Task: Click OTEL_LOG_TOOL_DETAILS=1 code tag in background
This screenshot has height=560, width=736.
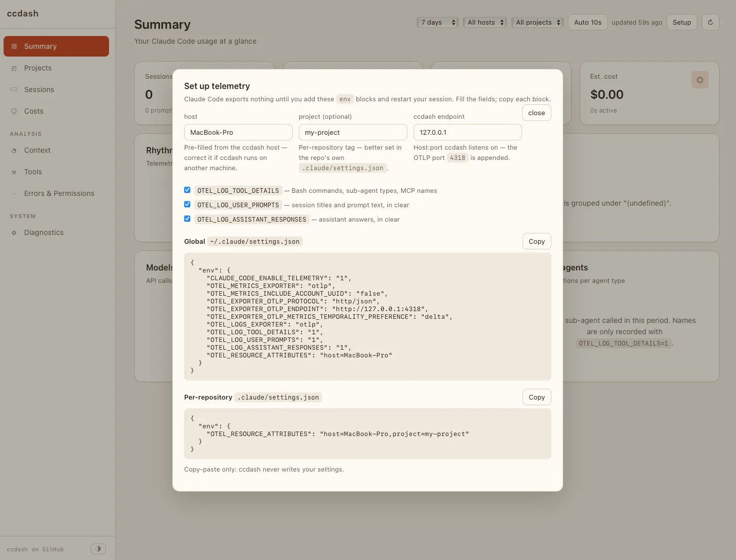Action: click(x=623, y=343)
